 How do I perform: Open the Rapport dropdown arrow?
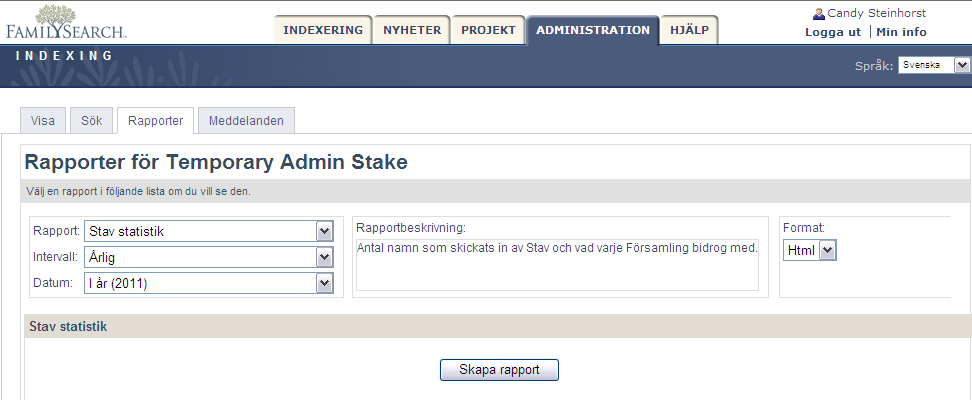click(x=324, y=231)
